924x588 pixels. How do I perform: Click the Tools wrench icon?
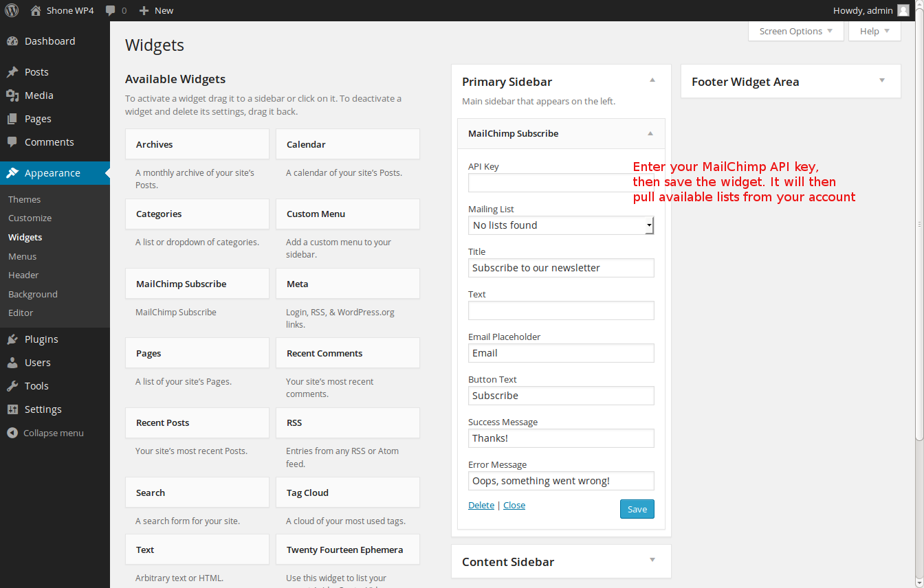coord(12,386)
